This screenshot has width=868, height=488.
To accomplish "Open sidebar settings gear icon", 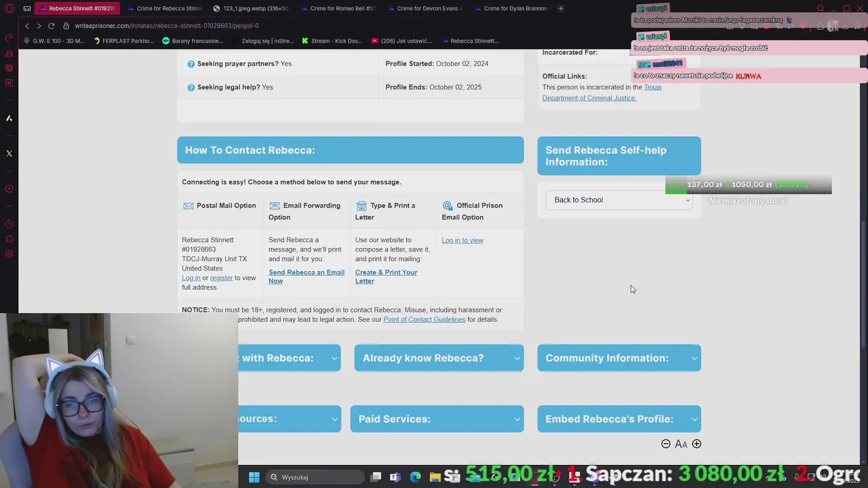I will [x=9, y=254].
